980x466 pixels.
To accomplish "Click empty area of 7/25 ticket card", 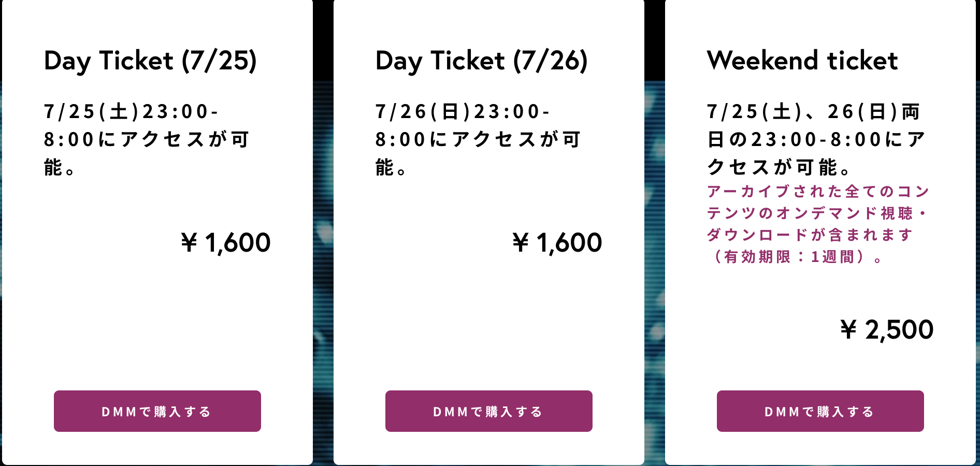I will pyautogui.click(x=157, y=321).
